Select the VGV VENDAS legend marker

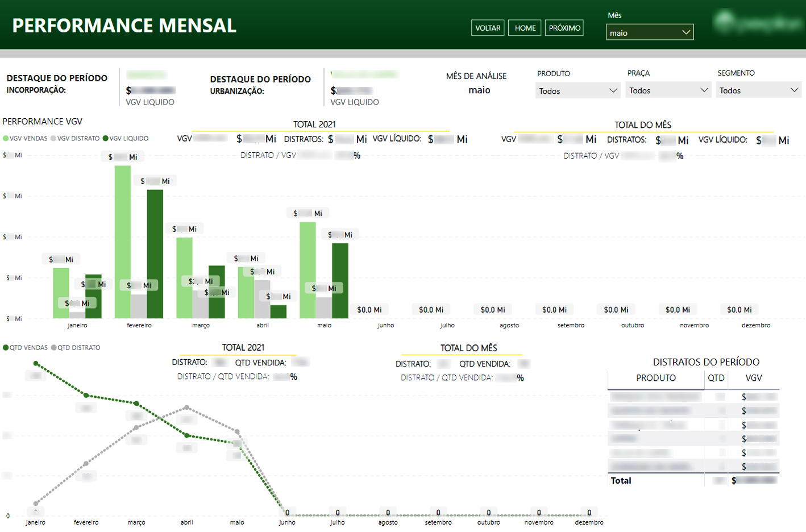(6, 138)
